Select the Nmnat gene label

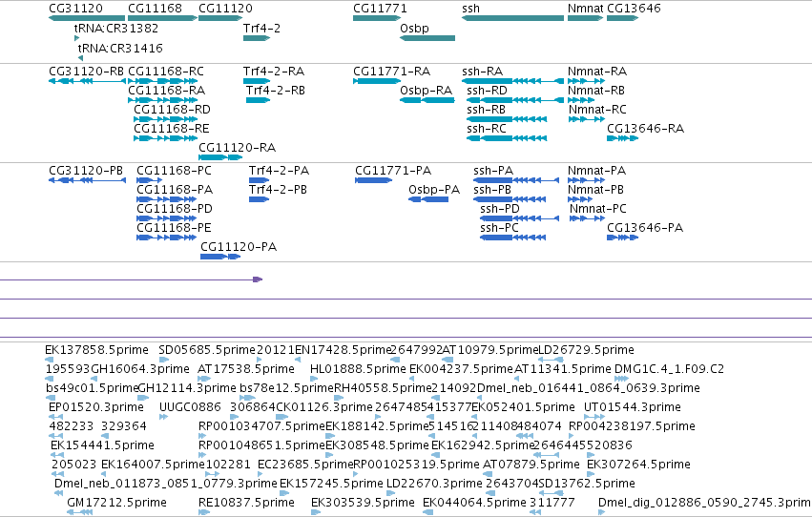(585, 9)
